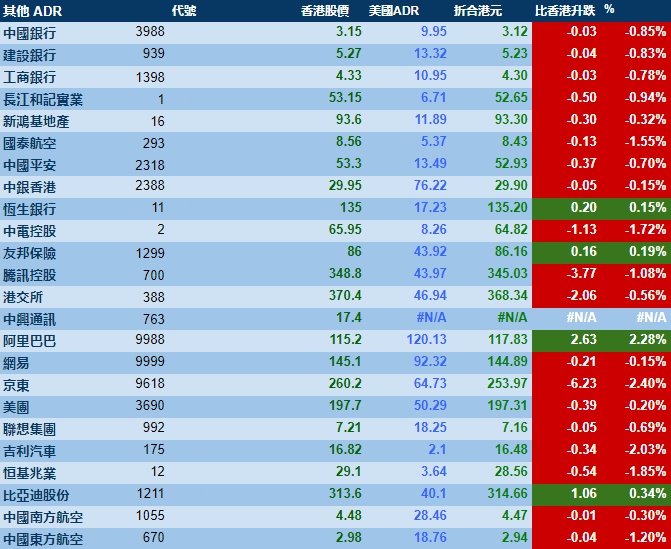Click ADR price 120.13

coord(427,340)
